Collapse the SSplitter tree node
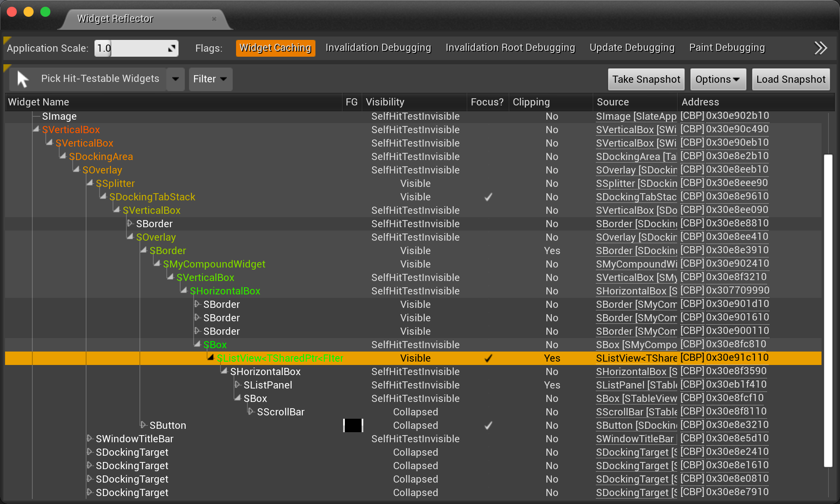 pos(90,183)
